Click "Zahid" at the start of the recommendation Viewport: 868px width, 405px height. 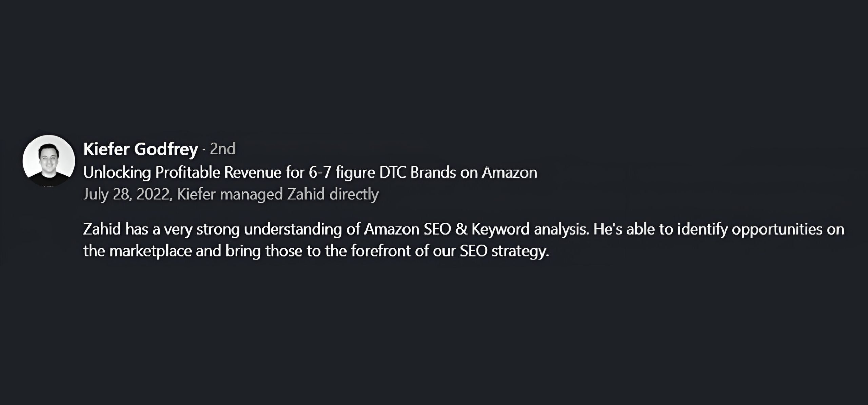[102, 229]
